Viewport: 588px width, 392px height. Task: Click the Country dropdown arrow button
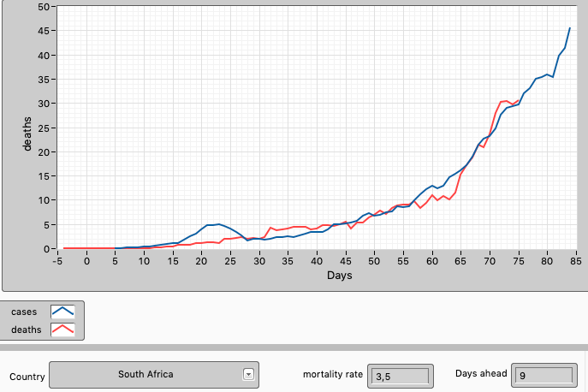248,374
